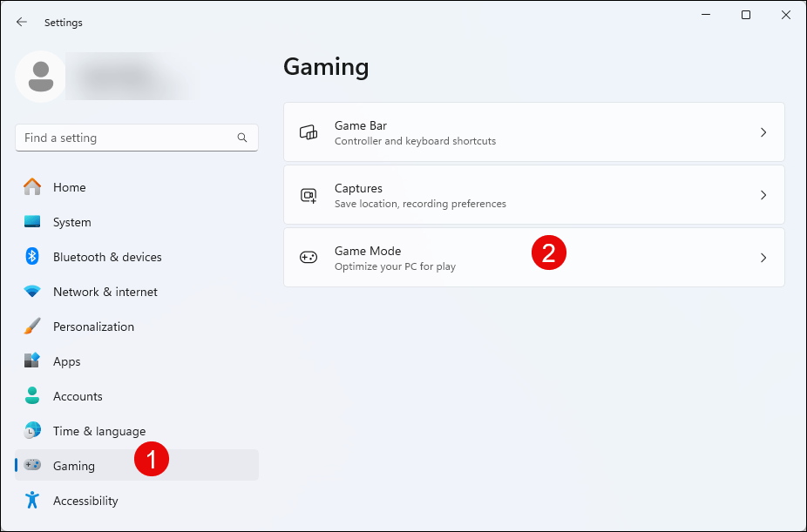Screen dimensions: 807x532
Task: Maximize the Settings window
Action: [746, 15]
